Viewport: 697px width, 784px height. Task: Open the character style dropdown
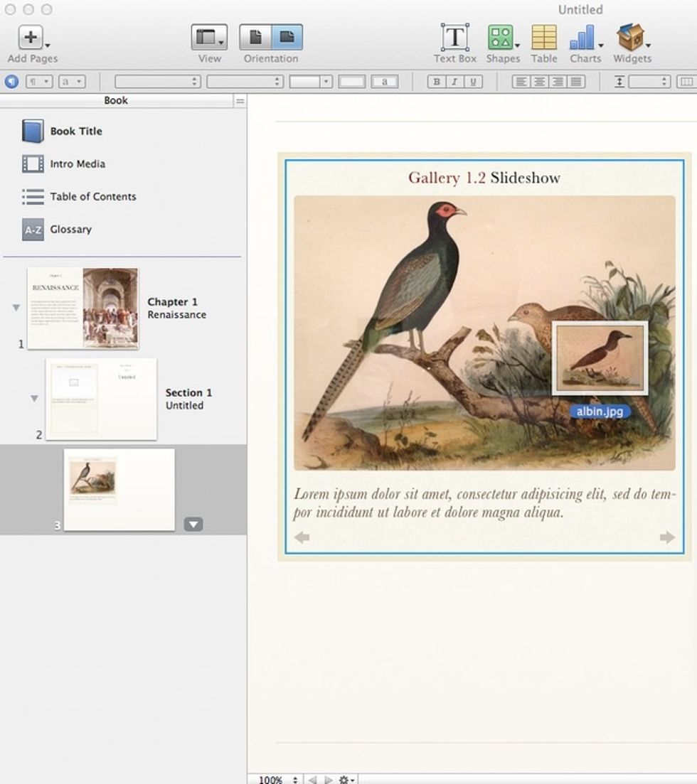tap(72, 82)
